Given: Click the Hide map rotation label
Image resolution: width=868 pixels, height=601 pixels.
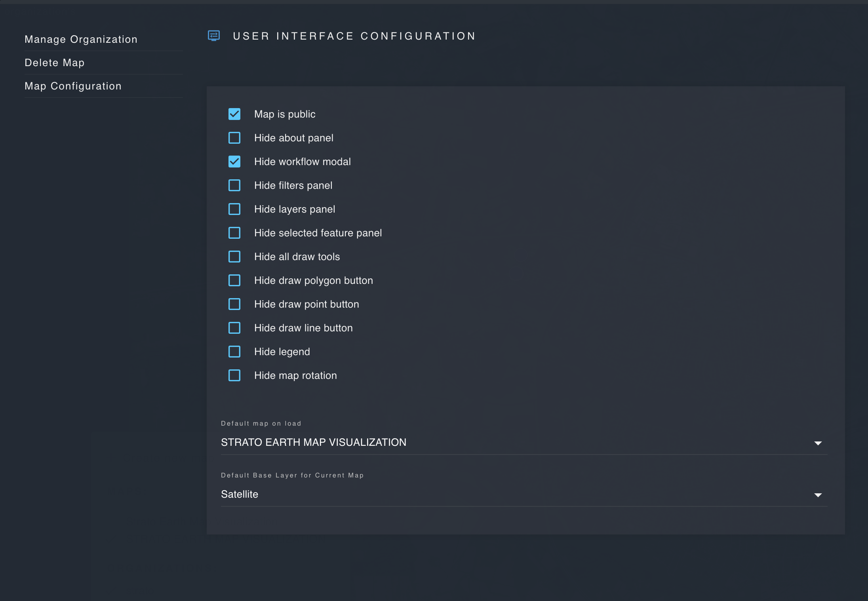Looking at the screenshot, I should point(295,375).
